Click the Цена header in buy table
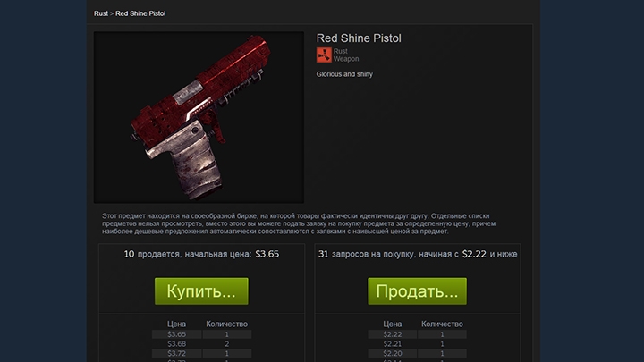 click(x=393, y=324)
